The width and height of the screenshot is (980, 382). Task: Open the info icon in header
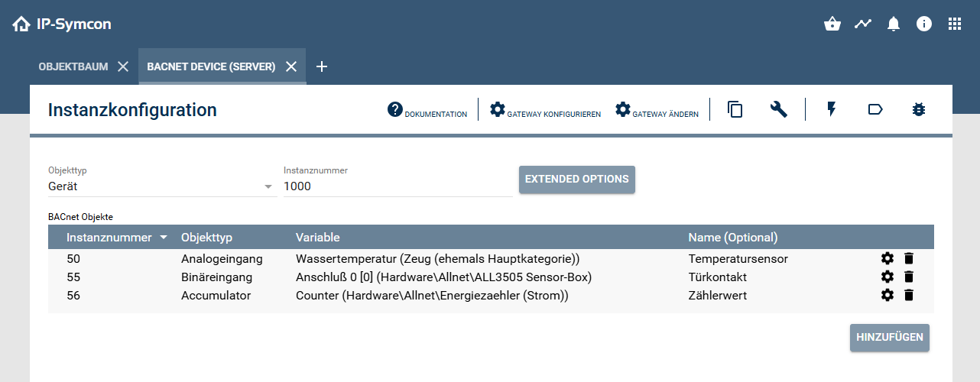pyautogui.click(x=924, y=24)
